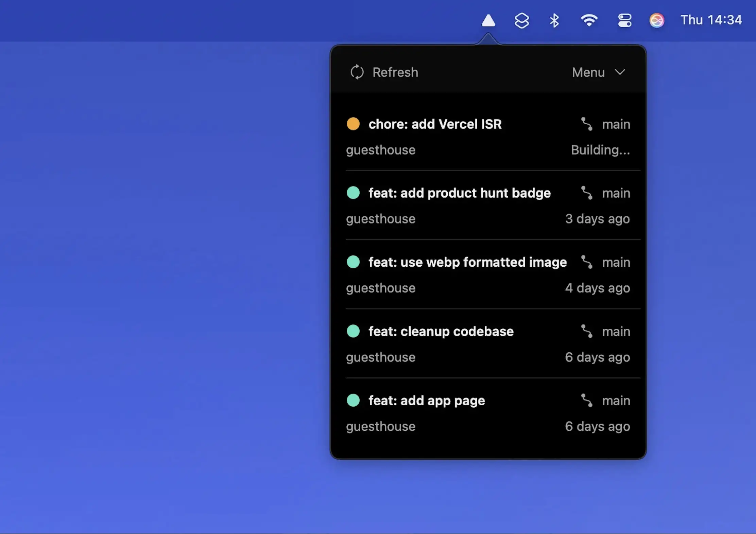Click green dot for cleanup codebase
Viewport: 756px width, 534px height.
353,331
